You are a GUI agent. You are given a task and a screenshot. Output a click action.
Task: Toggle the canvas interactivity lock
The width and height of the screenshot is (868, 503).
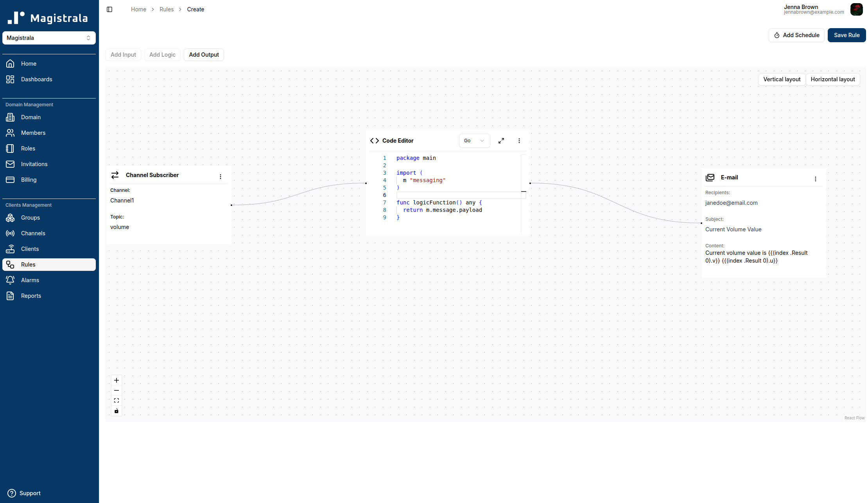[x=116, y=411]
